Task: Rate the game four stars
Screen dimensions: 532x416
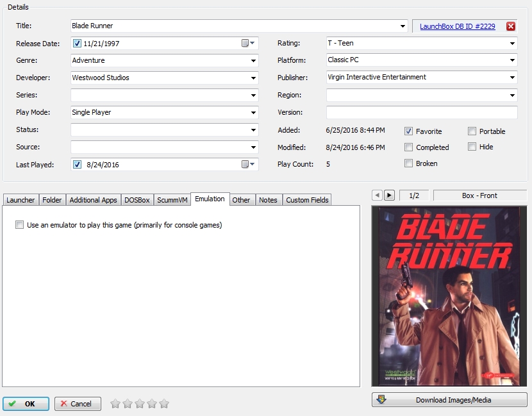Action: coord(152,403)
